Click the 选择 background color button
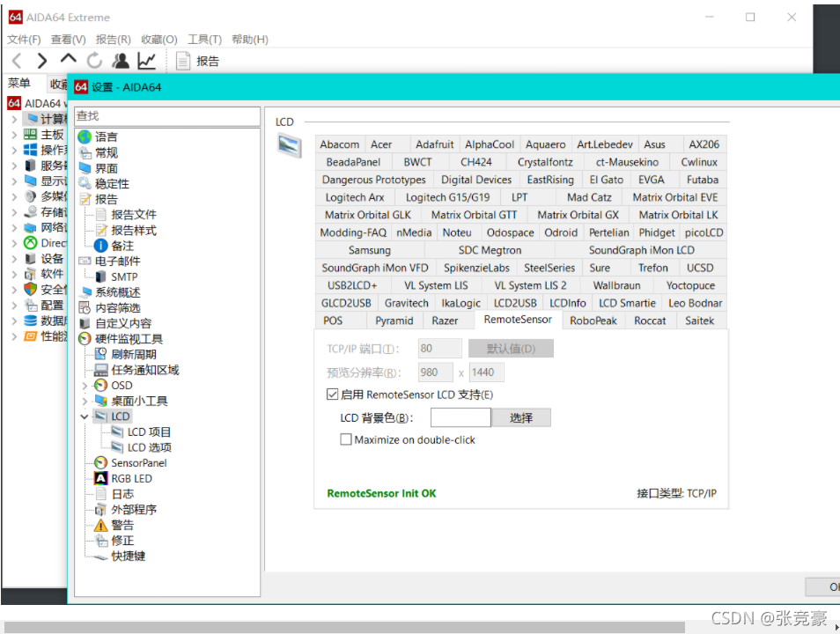 pyautogui.click(x=520, y=417)
